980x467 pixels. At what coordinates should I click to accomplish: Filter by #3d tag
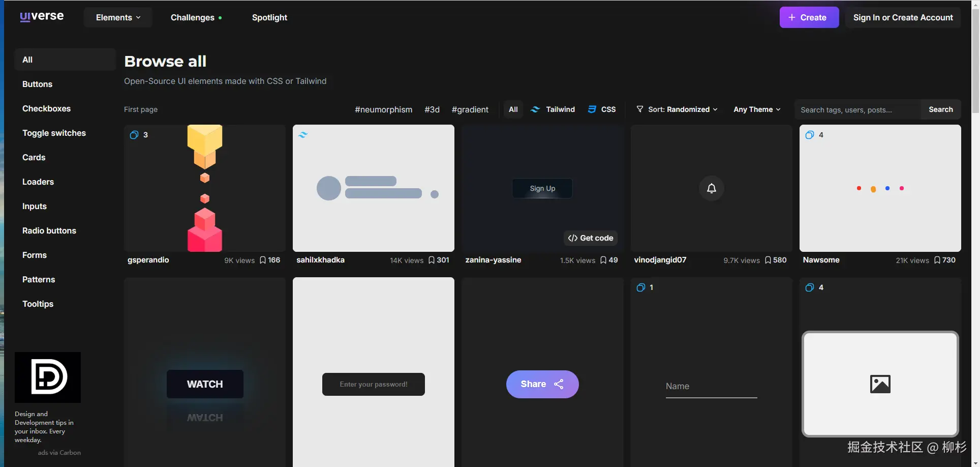[x=432, y=109]
